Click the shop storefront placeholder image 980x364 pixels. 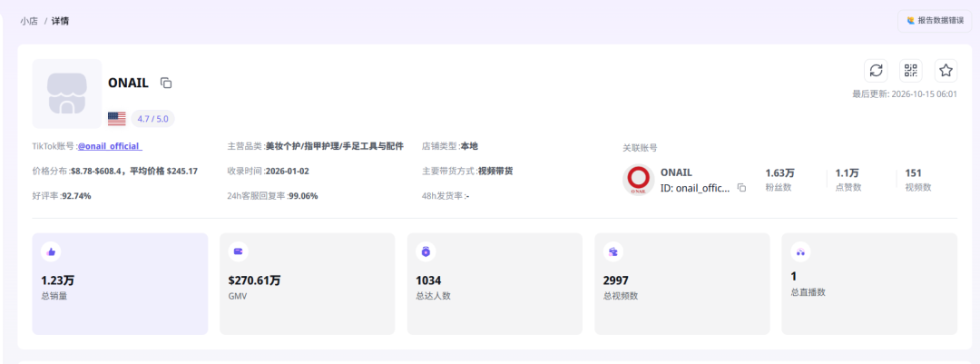coord(67,93)
